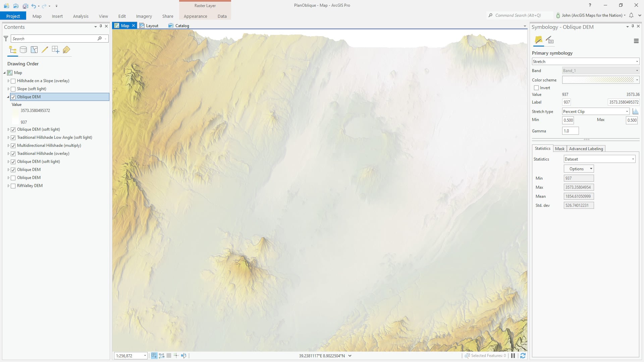Expand the Multidirectional Hillshade layer
This screenshot has height=362, width=644.
[8, 145]
